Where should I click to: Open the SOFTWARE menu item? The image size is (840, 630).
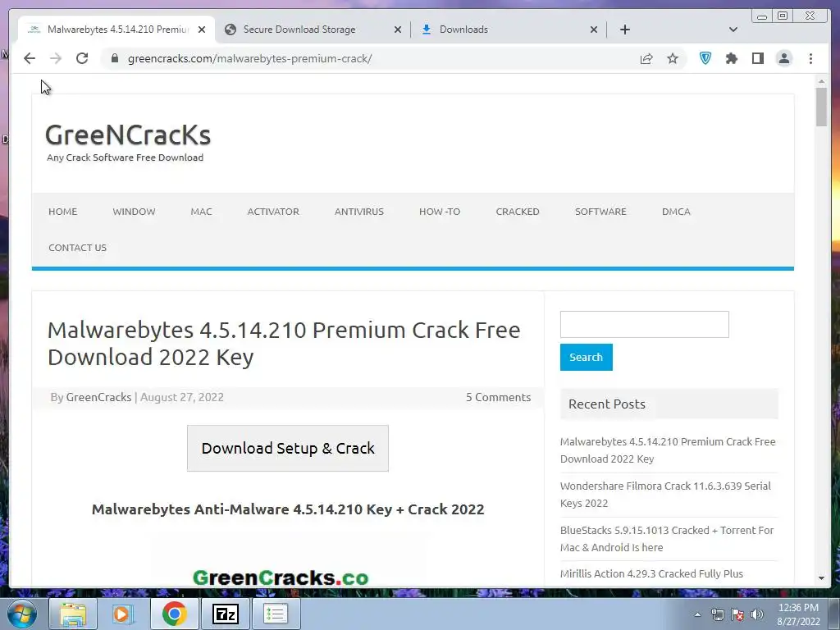click(600, 212)
